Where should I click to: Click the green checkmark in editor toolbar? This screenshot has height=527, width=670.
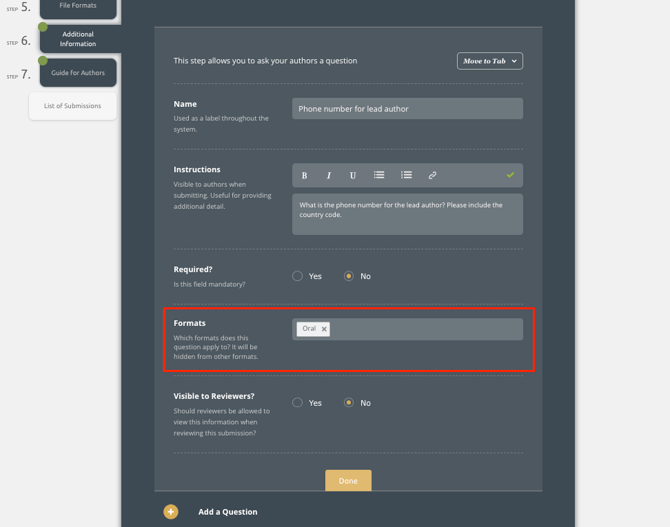(x=510, y=175)
